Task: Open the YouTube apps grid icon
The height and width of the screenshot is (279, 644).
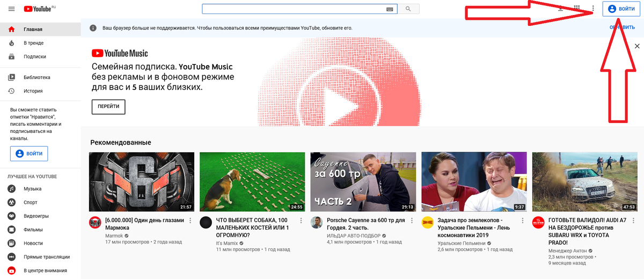Action: [577, 9]
